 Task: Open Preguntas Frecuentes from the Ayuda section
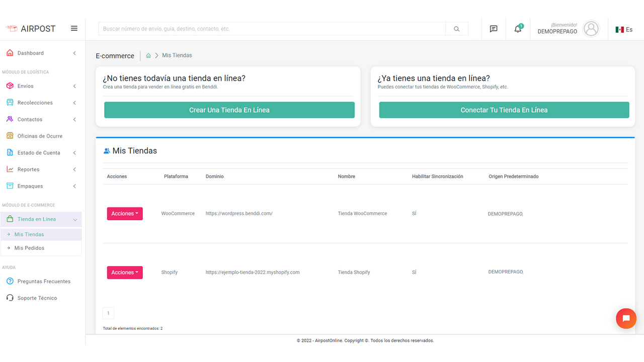[44, 281]
